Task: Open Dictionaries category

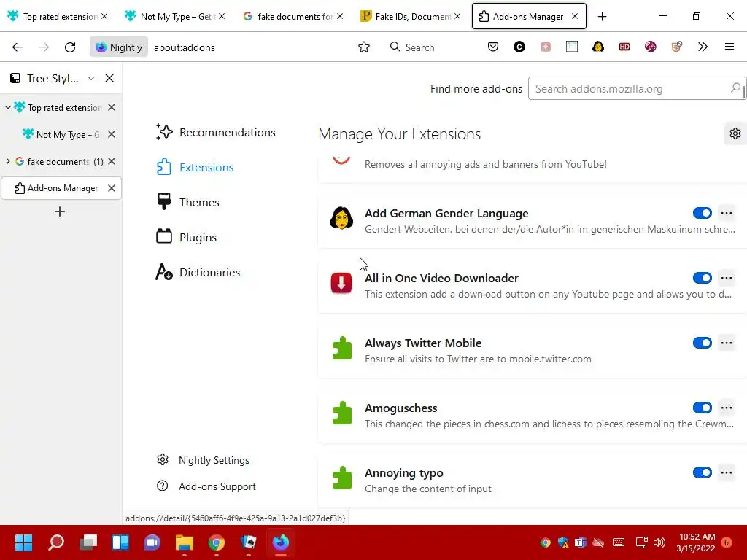Action: pos(198,273)
